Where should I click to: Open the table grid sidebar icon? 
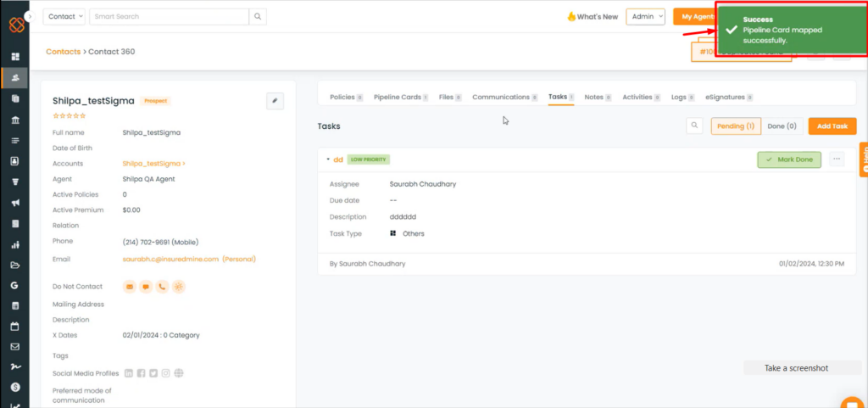[15, 305]
